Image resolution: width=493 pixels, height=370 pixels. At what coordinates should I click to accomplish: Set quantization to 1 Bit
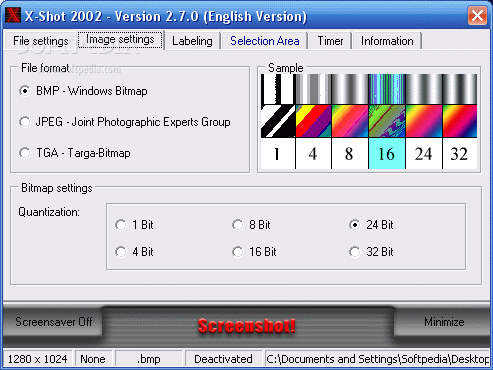tap(134, 225)
